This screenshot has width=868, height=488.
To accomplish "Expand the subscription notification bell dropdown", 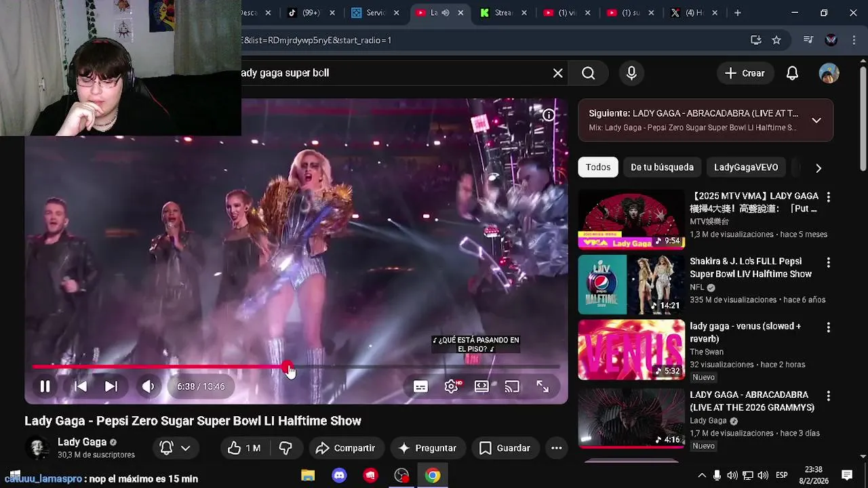I will pos(175,448).
